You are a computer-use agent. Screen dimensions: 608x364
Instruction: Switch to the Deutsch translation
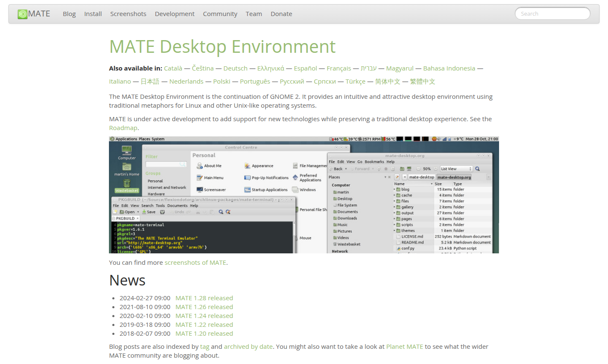235,68
